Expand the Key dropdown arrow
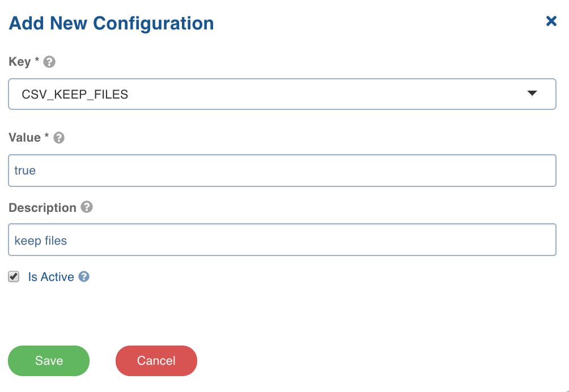The image size is (569, 392). (532, 93)
